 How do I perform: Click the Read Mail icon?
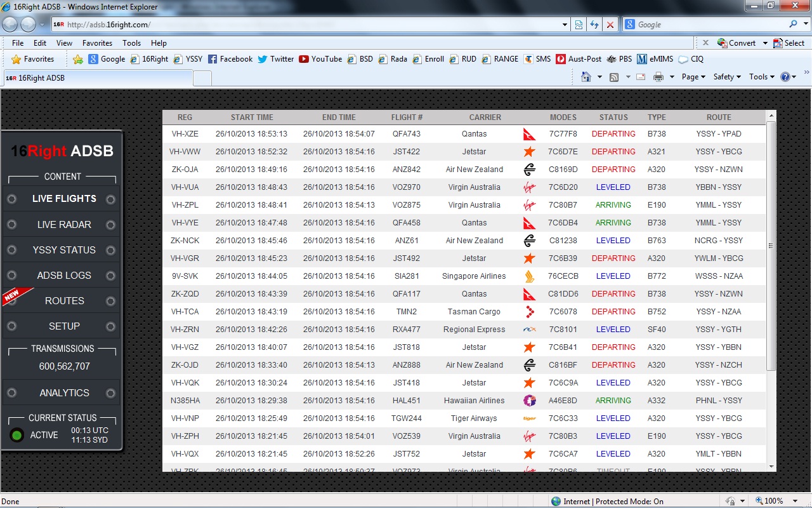point(641,77)
